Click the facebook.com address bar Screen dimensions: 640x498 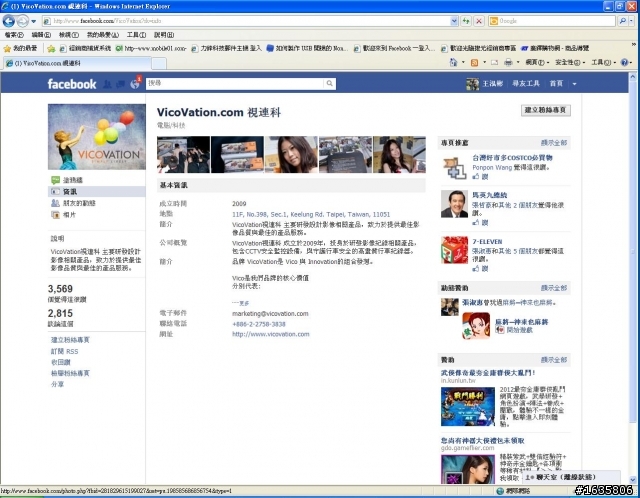(246, 21)
